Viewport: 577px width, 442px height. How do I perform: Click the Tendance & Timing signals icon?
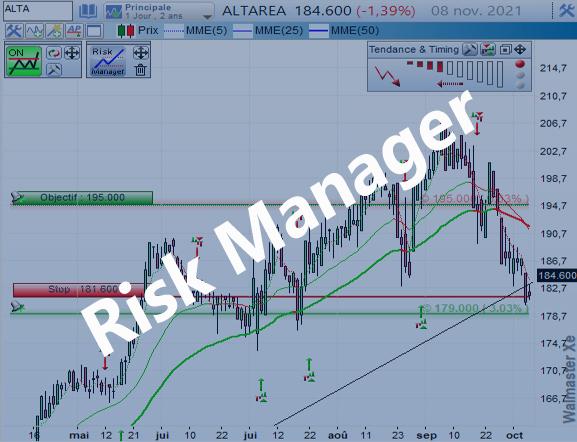click(488, 49)
